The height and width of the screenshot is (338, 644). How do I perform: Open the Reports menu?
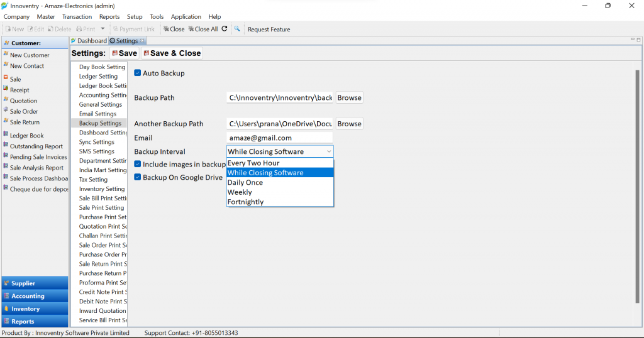[109, 17]
